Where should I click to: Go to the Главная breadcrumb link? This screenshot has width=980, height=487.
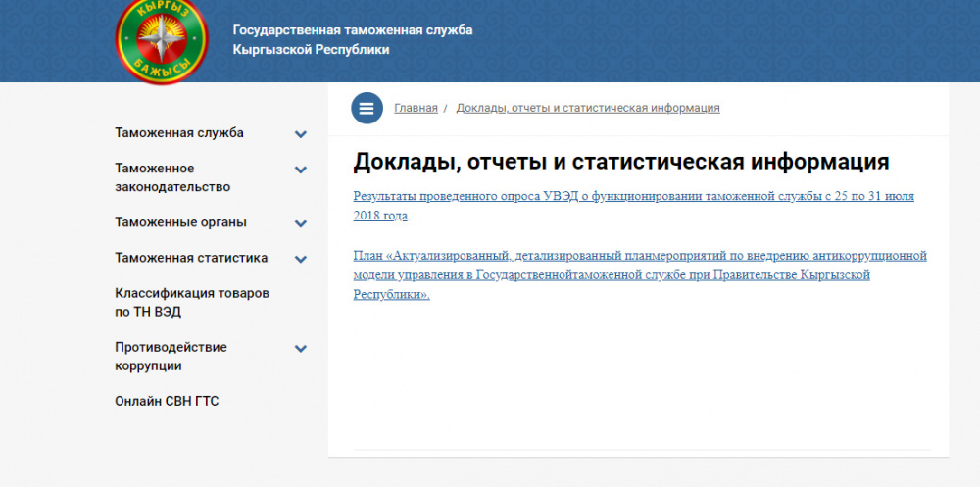click(x=416, y=108)
